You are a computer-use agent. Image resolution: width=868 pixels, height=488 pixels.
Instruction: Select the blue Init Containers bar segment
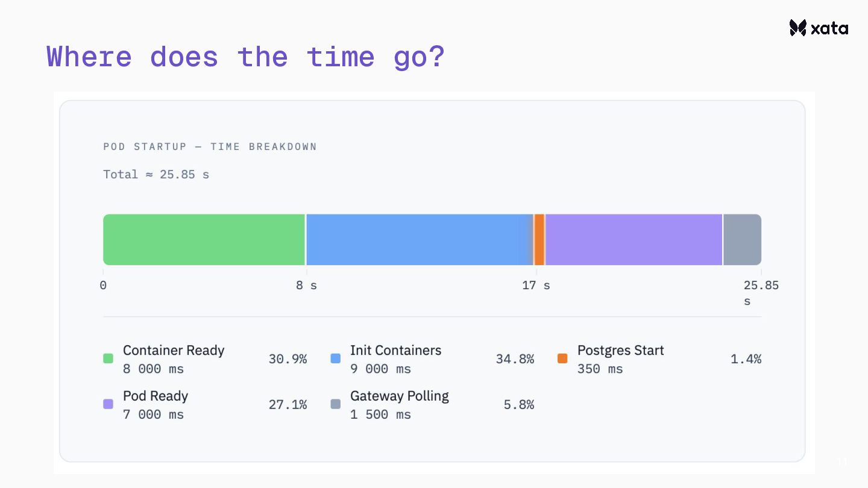pyautogui.click(x=419, y=239)
